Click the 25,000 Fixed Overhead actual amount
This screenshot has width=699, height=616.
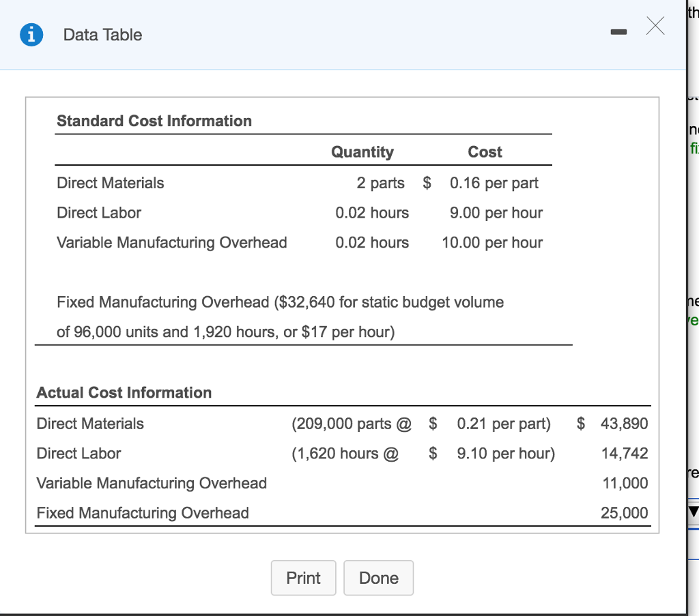(x=631, y=512)
